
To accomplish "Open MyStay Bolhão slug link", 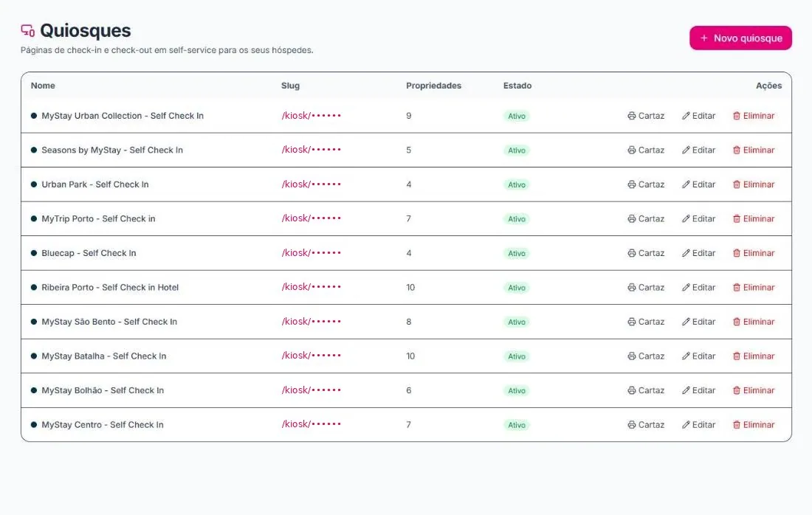I will tap(312, 390).
